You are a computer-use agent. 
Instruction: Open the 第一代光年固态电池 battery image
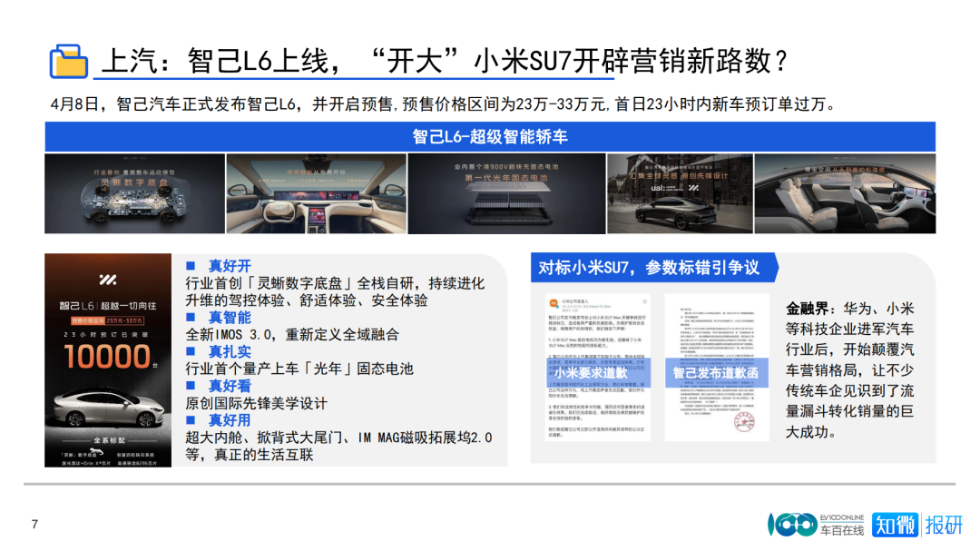507,194
